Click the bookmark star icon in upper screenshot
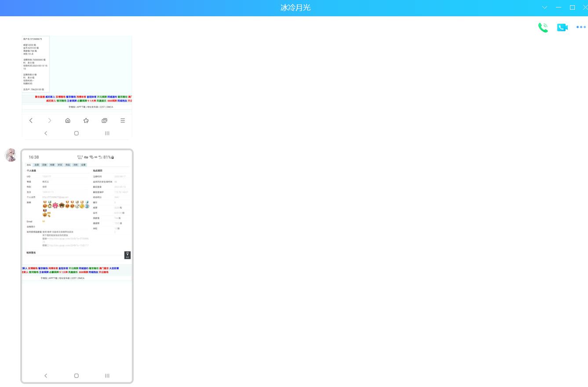This screenshot has height=387, width=588. click(86, 120)
